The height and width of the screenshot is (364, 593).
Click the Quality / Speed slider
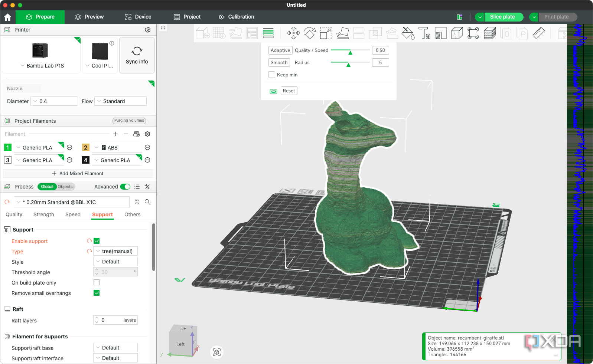pos(350,50)
